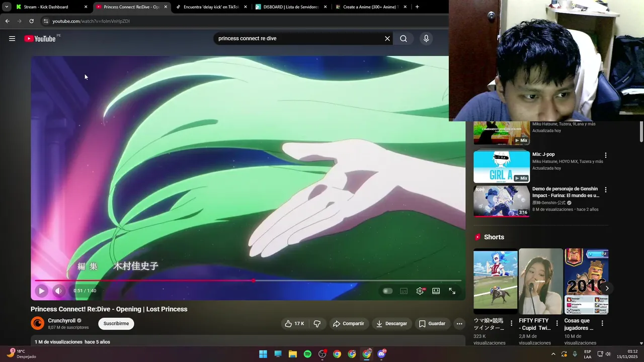
Task: Show hidden system tray icons
Action: coord(553,354)
